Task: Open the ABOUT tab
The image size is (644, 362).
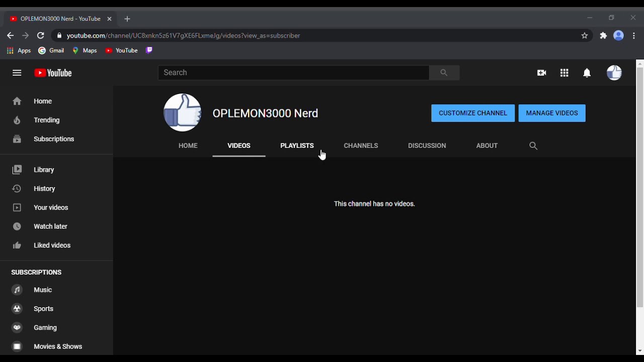Action: pos(487,146)
